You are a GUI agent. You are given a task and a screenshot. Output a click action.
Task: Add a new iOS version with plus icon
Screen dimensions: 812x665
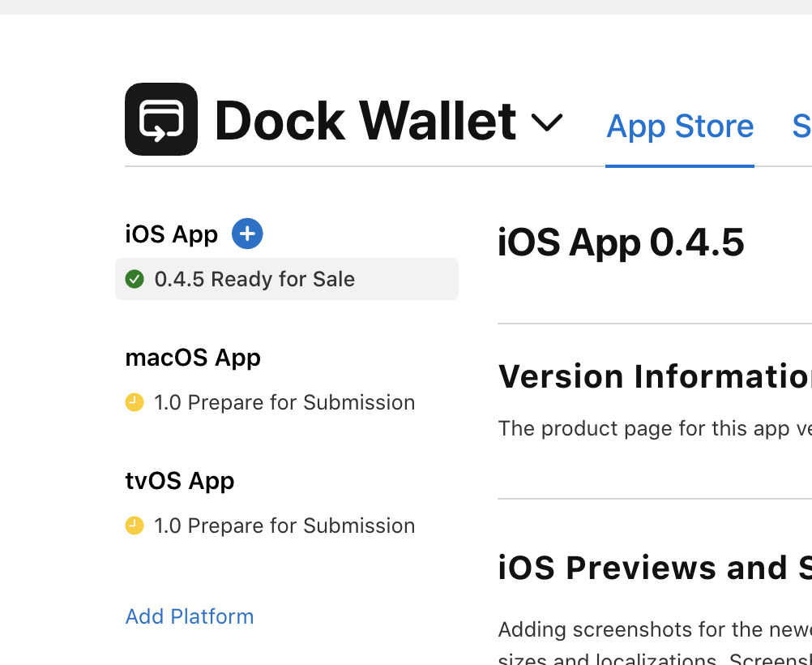click(x=247, y=234)
